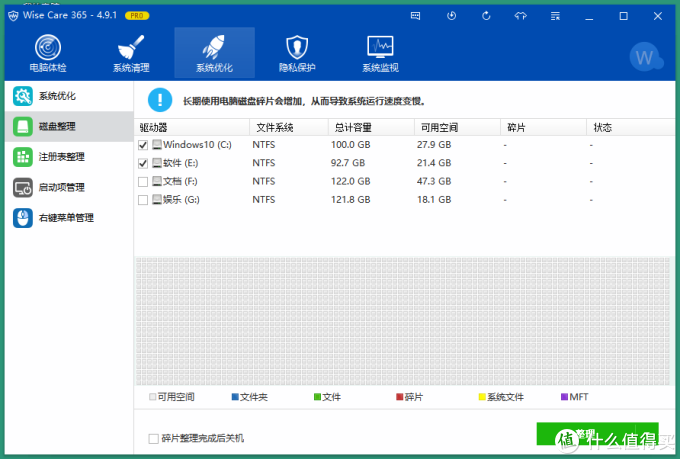This screenshot has height=459, width=680.
Task: Check the 文档 (F:) drive checkbox
Action: click(x=143, y=182)
